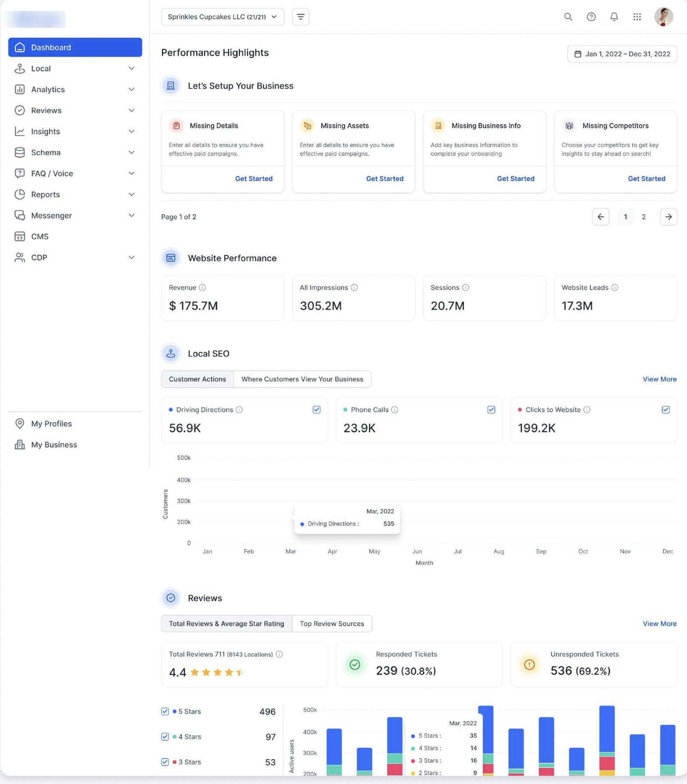Expand the Messenger sidebar section

point(75,215)
